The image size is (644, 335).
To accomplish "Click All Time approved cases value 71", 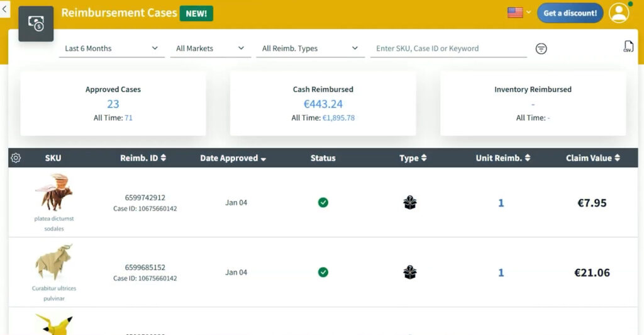I will 128,118.
